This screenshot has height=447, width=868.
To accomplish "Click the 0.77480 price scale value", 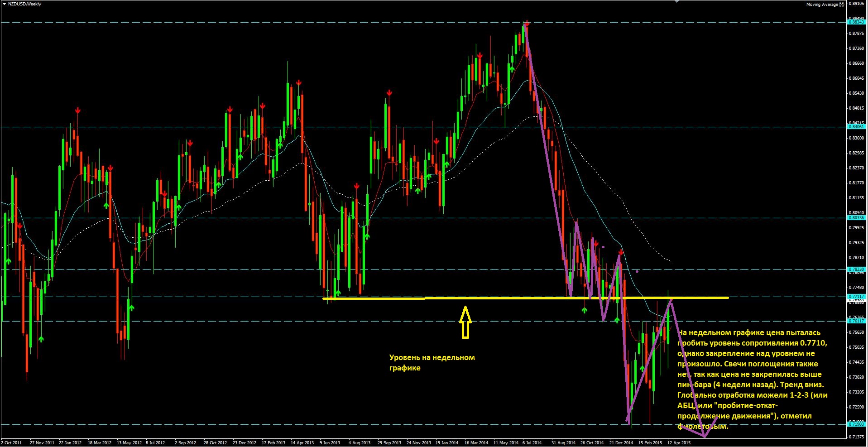I will [x=856, y=288].
